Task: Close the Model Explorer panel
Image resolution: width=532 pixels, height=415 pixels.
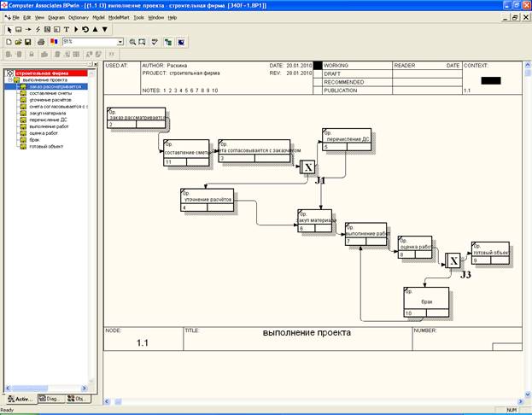Action: (96, 64)
